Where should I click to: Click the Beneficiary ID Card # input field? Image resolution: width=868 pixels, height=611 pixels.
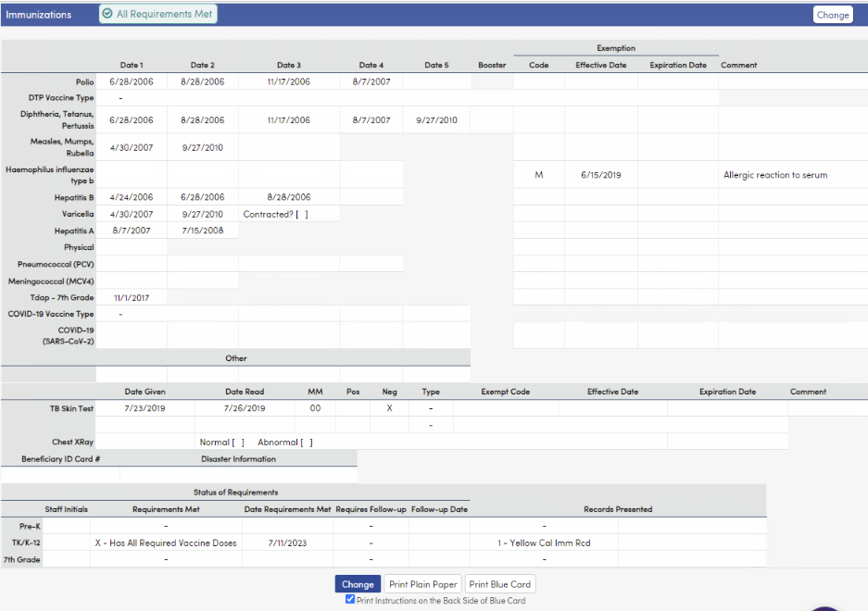point(60,475)
